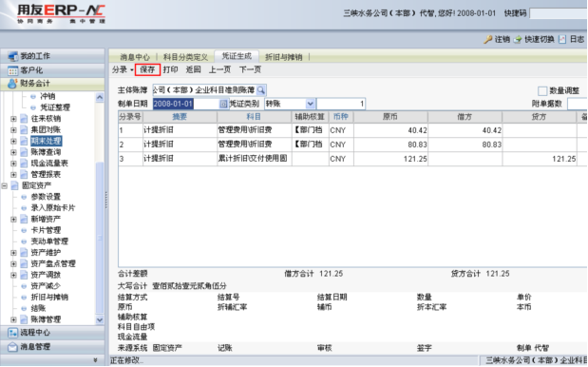
Task: Expand the 新增资产 tree node
Action: 13,219
